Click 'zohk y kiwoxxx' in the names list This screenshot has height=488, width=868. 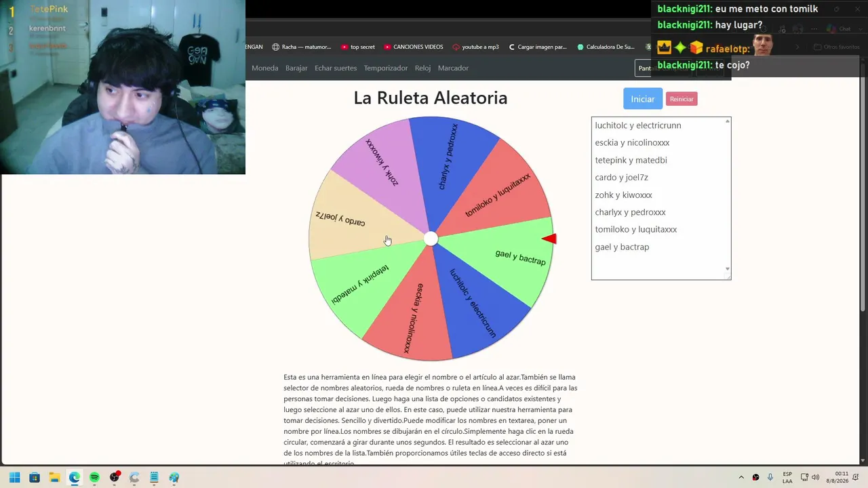[623, 195]
